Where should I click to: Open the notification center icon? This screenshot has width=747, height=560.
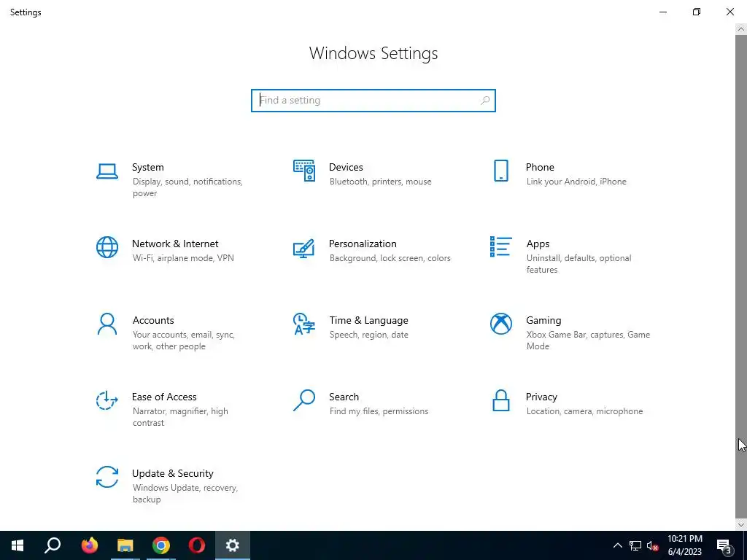pos(724,545)
